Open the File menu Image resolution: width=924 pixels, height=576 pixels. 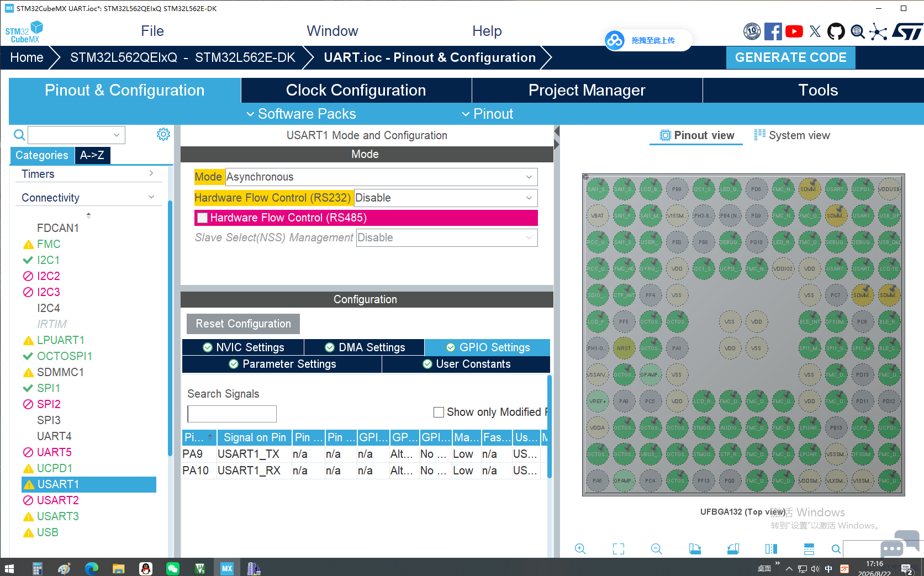pos(152,31)
